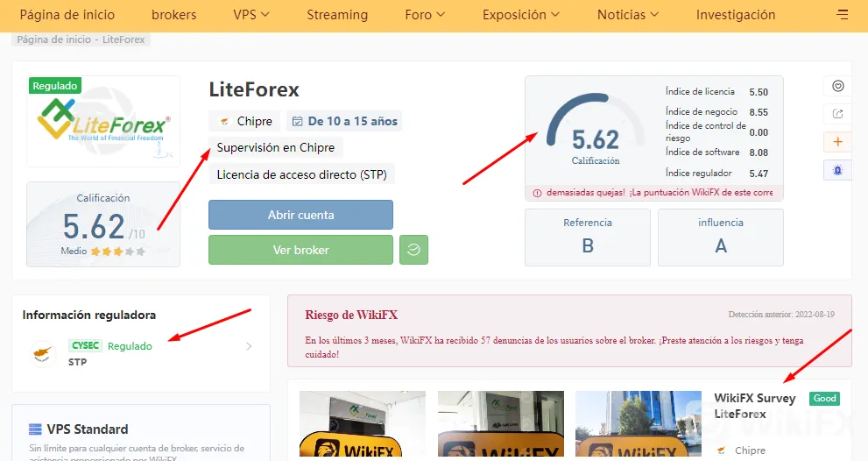The height and width of the screenshot is (461, 868).
Task: Click the green Regulado badge on logo
Action: pyautogui.click(x=55, y=85)
